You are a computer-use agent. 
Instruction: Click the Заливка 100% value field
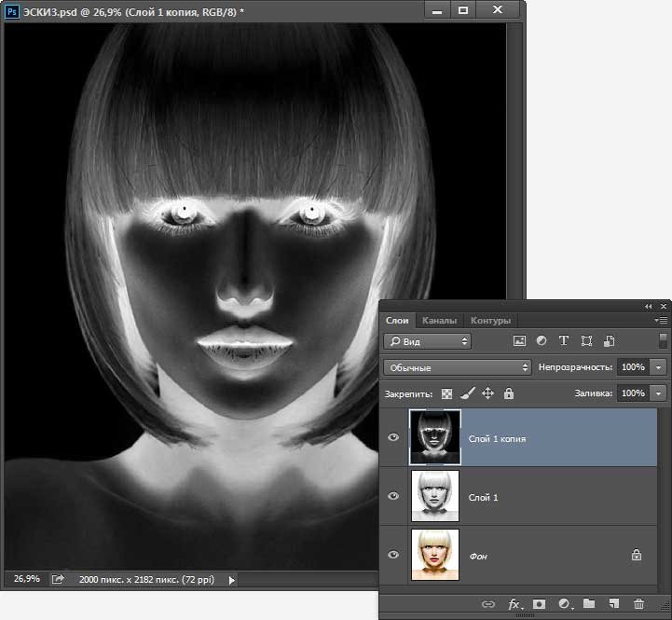pyautogui.click(x=634, y=393)
